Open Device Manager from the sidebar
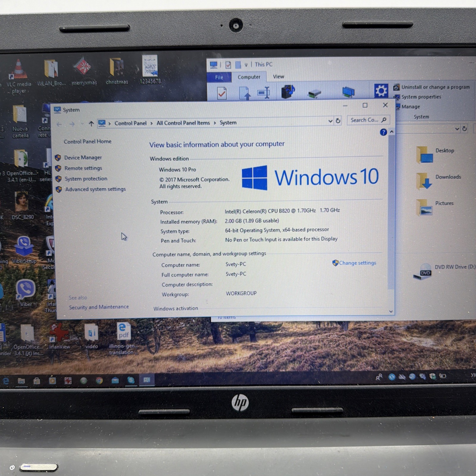The image size is (476, 476). coord(83,157)
